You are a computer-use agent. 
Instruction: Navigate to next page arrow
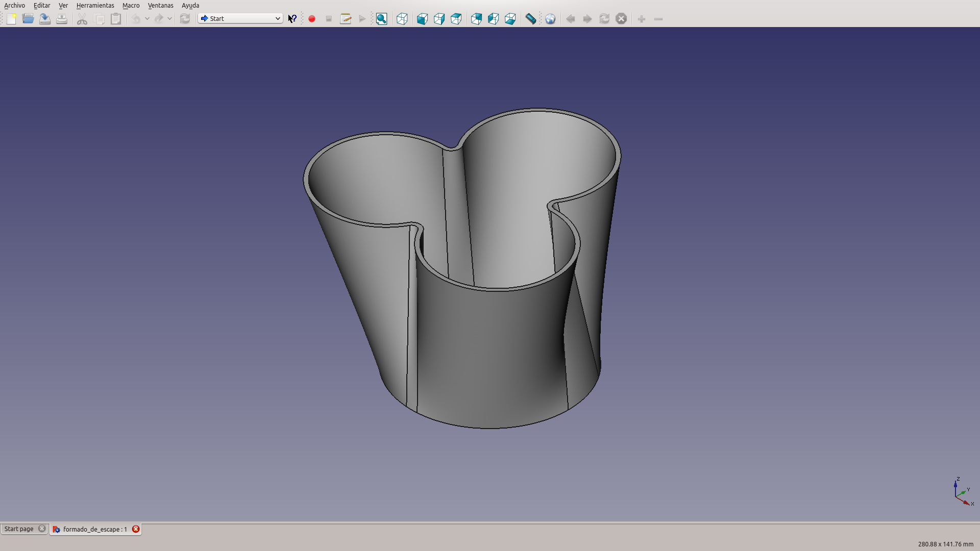(x=587, y=19)
